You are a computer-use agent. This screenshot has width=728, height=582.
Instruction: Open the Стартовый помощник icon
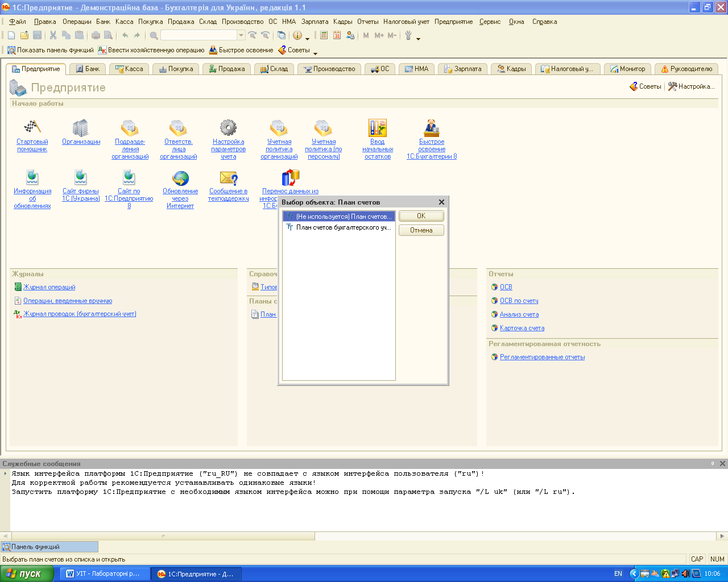pos(32,127)
